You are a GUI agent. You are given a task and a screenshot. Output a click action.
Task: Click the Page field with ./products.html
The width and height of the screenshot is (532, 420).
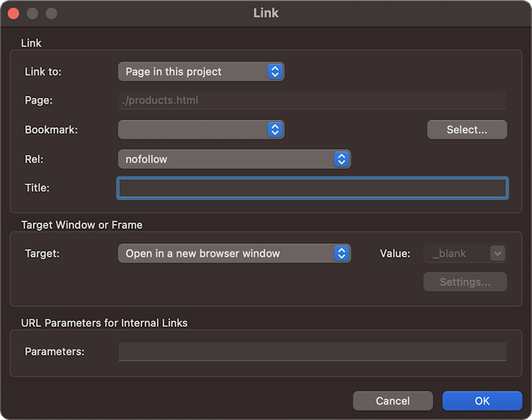click(x=313, y=101)
